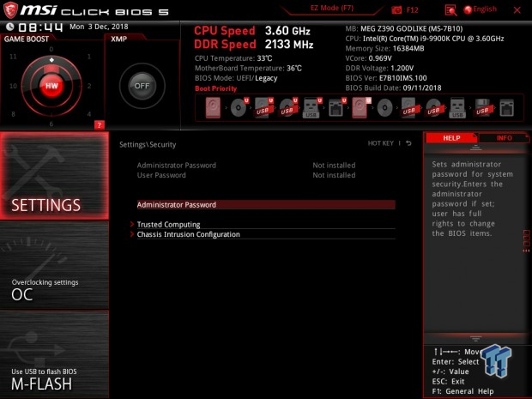Click the HOT KEY label

pos(381,143)
